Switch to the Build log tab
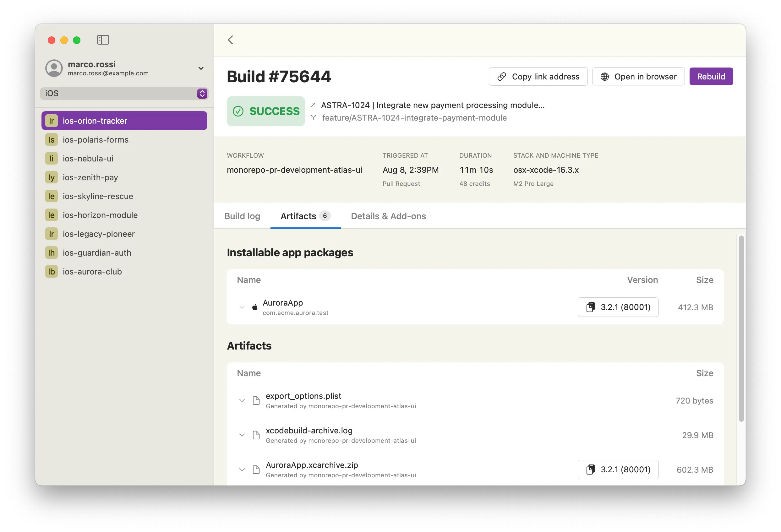The image size is (781, 532). (242, 216)
